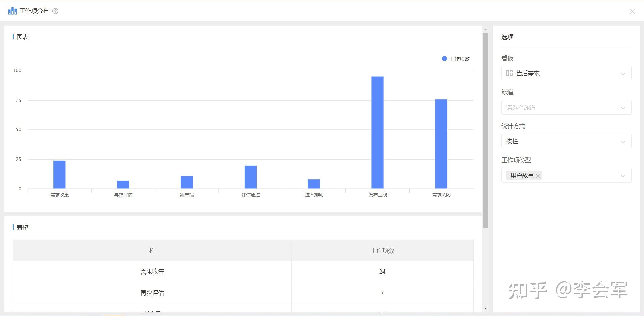The width and height of the screenshot is (644, 316).
Task: Click the 选项 panel heading
Action: pyautogui.click(x=507, y=37)
